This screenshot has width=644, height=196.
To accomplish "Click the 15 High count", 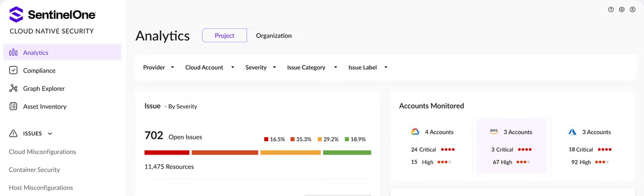I will pos(422,162).
